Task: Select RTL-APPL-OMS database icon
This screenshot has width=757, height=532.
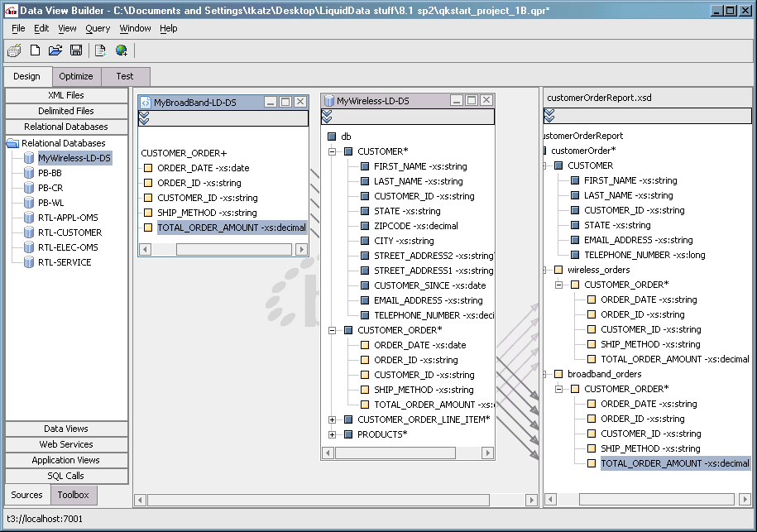Action: point(29,218)
